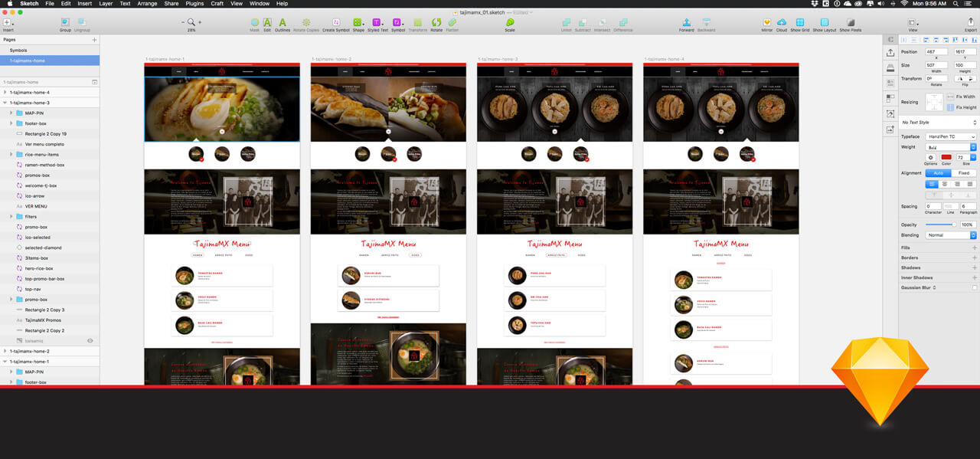Open the Blending Normal dropdown

[x=951, y=235]
